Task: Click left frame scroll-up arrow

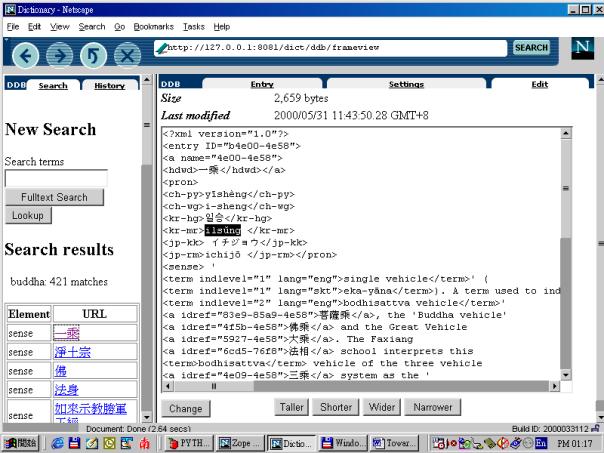Action: [x=147, y=80]
